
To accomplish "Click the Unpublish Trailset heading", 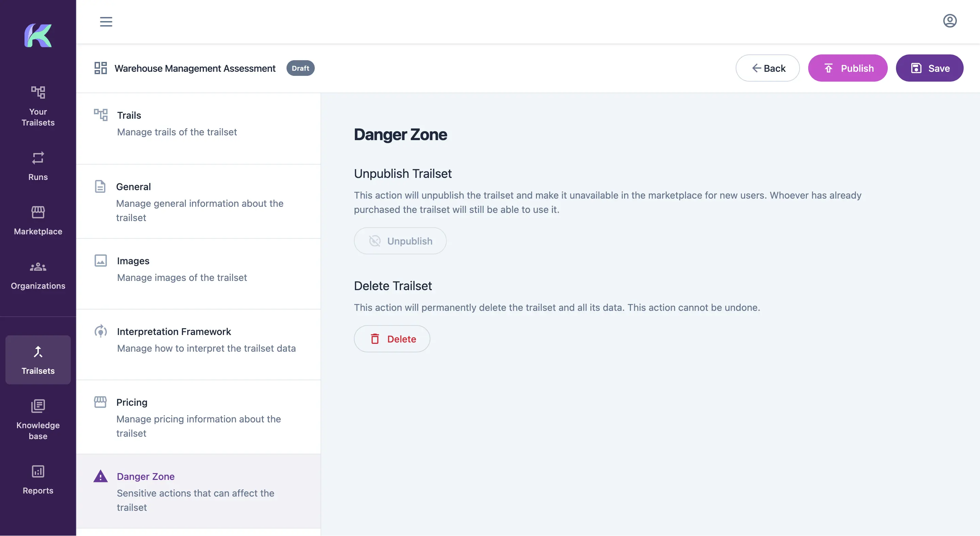I will click(403, 173).
